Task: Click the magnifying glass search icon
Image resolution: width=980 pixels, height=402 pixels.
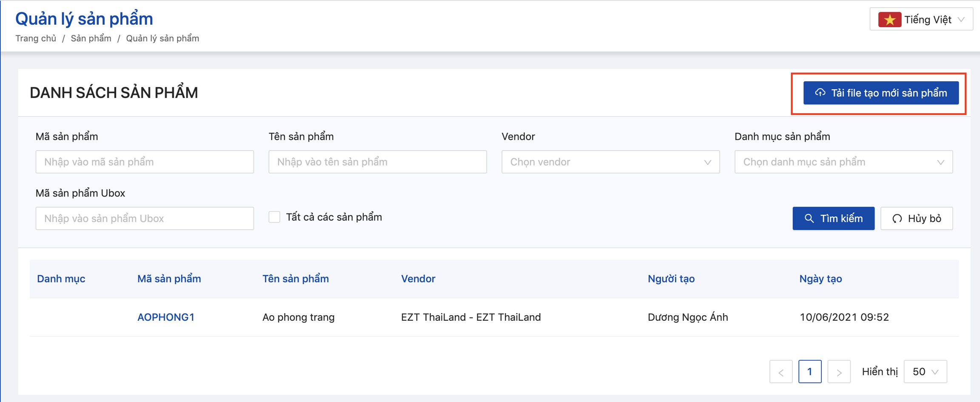Action: 809,219
